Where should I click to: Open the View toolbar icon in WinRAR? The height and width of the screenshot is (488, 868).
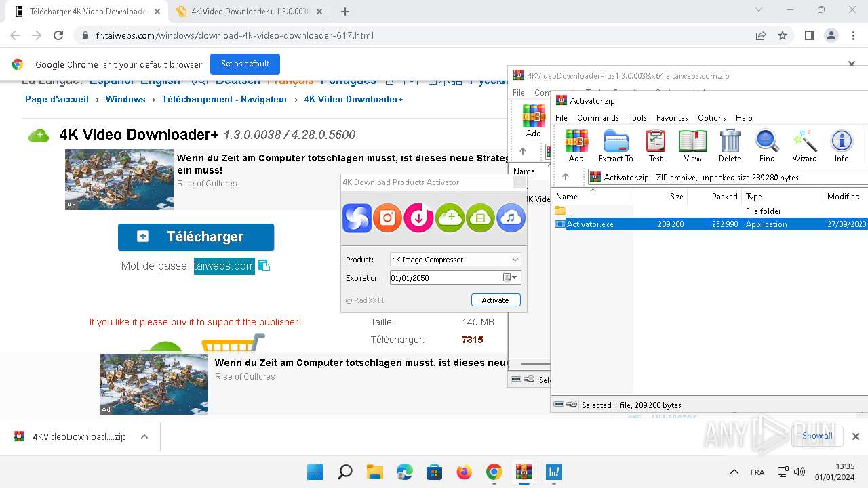(x=692, y=146)
